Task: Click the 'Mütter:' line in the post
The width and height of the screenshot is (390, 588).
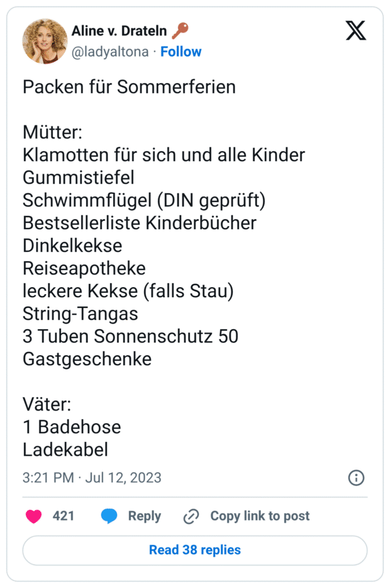Action: [x=52, y=132]
